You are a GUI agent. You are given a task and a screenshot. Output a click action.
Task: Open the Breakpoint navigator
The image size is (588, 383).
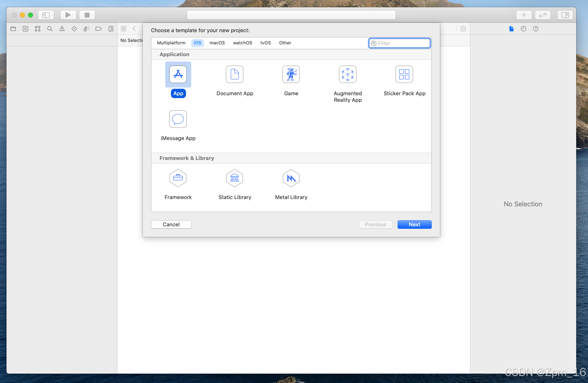pos(98,29)
